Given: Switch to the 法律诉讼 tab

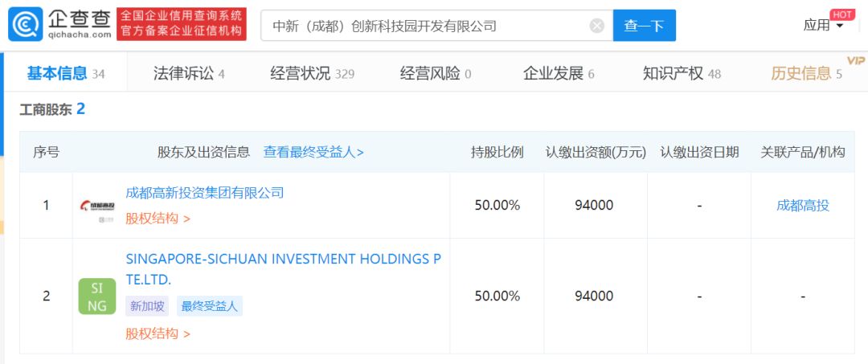Looking at the screenshot, I should (x=189, y=74).
